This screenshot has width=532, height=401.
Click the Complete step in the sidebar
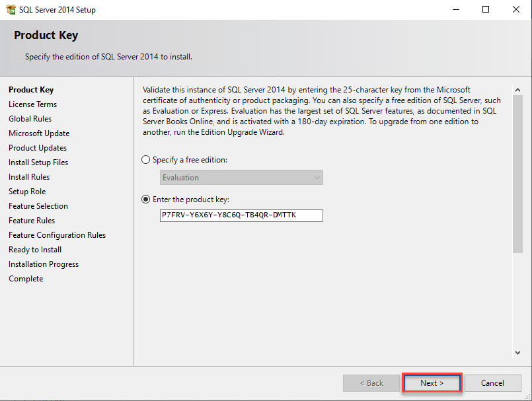26,279
